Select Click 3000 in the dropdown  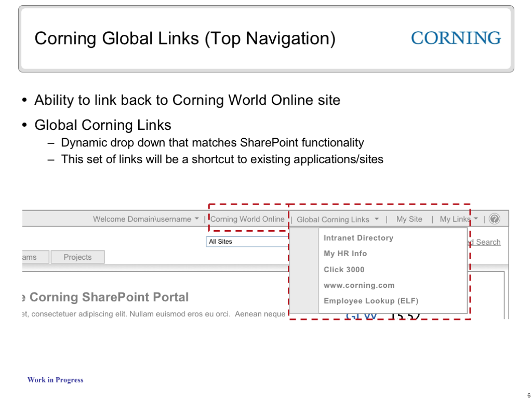[x=344, y=270]
